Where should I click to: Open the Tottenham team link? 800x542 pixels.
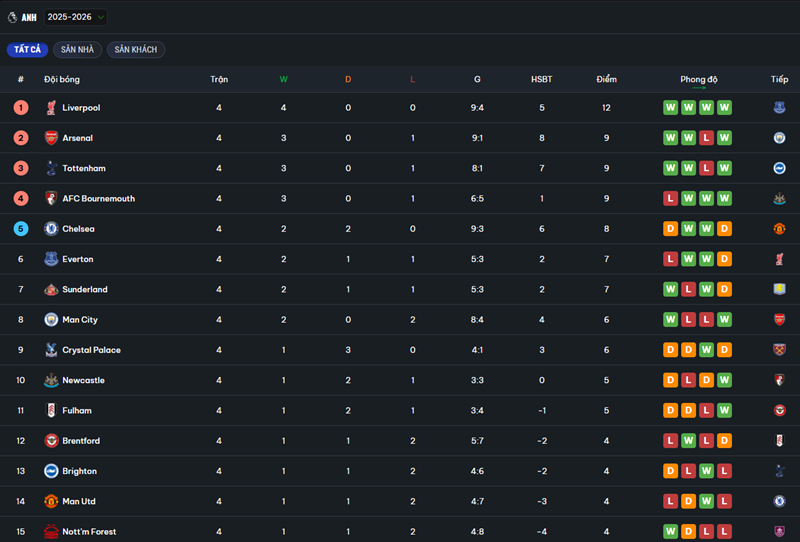84,168
